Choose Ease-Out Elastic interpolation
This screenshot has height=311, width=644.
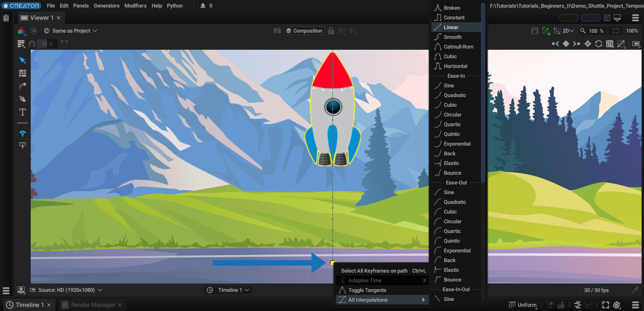click(456, 270)
